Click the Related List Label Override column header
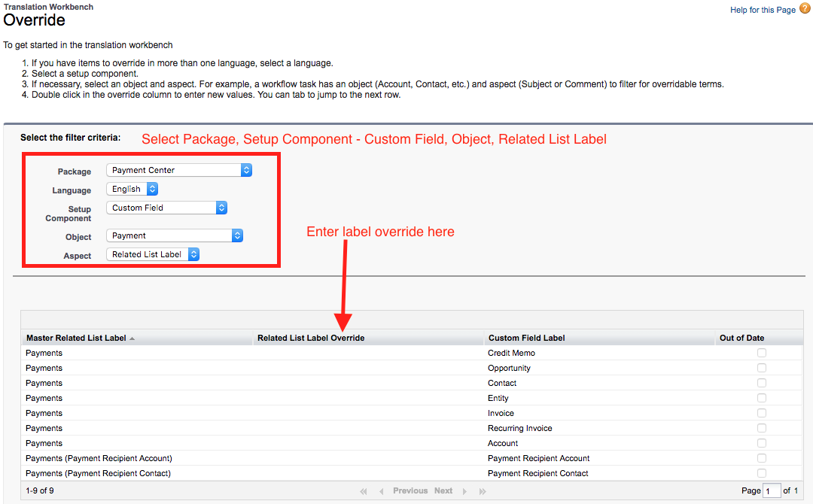 [x=311, y=338]
